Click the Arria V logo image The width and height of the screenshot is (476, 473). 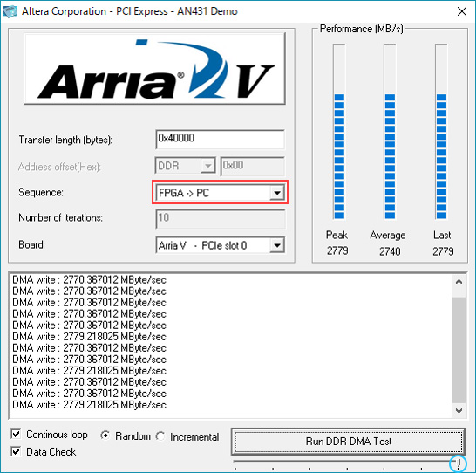[154, 69]
